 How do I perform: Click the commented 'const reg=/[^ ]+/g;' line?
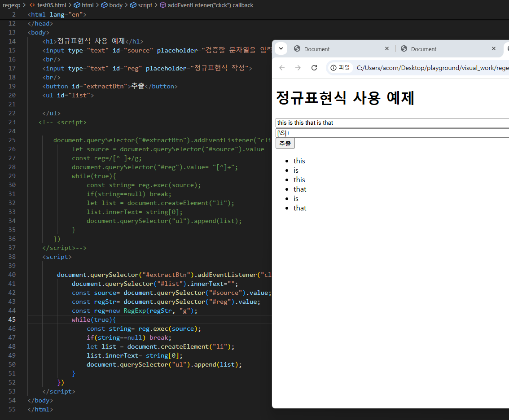click(x=107, y=158)
